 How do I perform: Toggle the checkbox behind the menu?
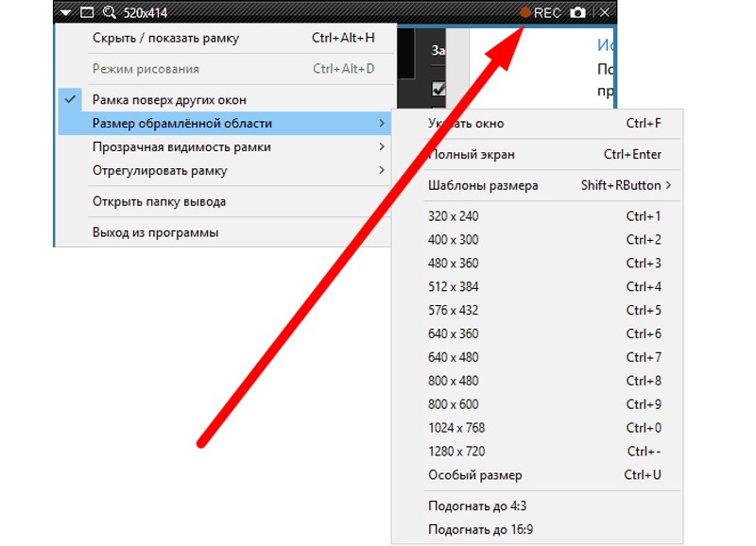pos(438,89)
